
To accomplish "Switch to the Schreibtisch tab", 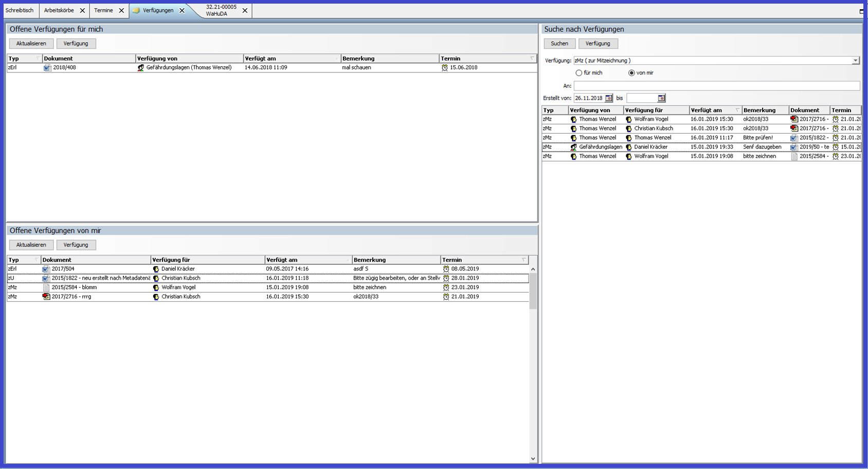I will (20, 10).
